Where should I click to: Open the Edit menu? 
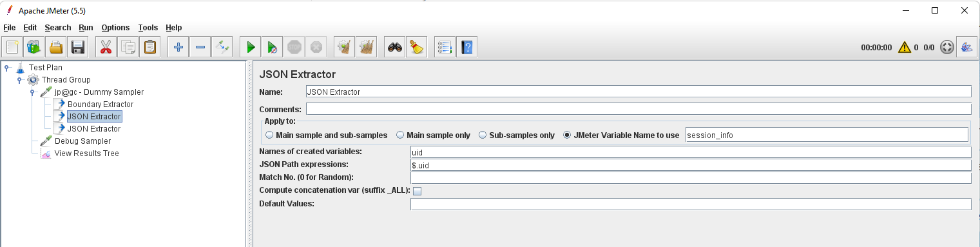point(30,28)
